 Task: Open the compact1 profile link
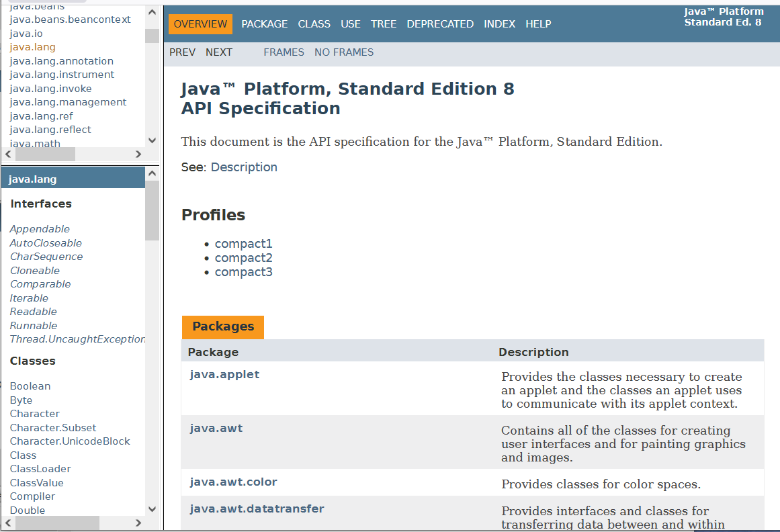pyautogui.click(x=243, y=243)
